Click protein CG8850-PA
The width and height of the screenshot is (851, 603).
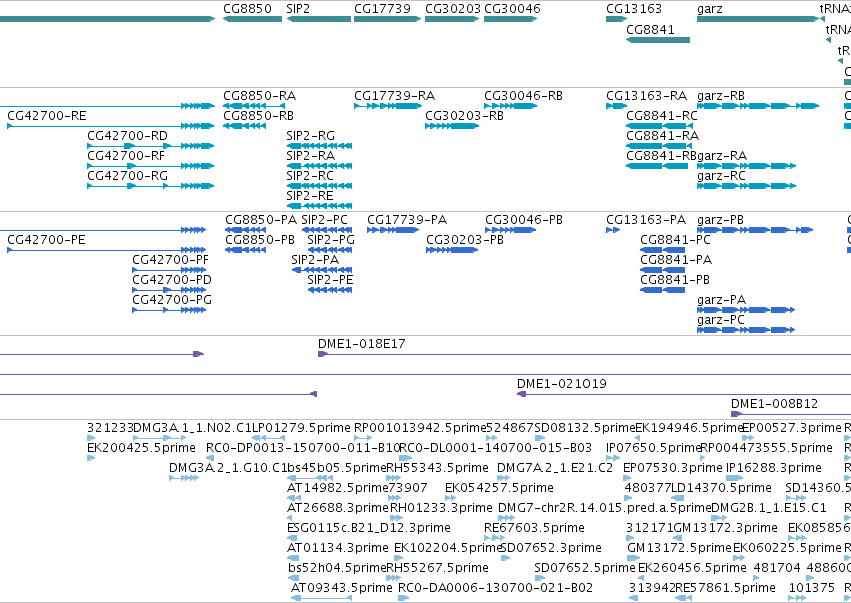click(245, 230)
